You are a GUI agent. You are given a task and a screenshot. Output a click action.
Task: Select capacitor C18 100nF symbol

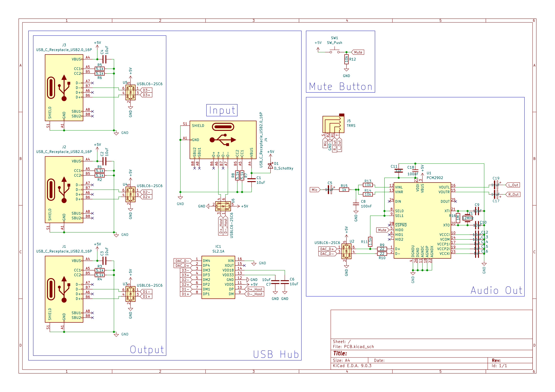click(x=415, y=171)
